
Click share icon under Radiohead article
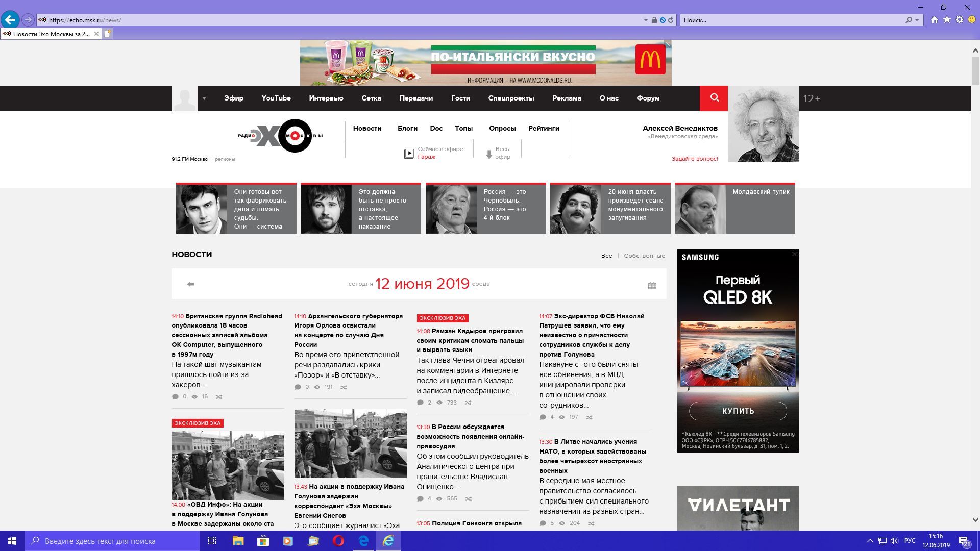(219, 397)
